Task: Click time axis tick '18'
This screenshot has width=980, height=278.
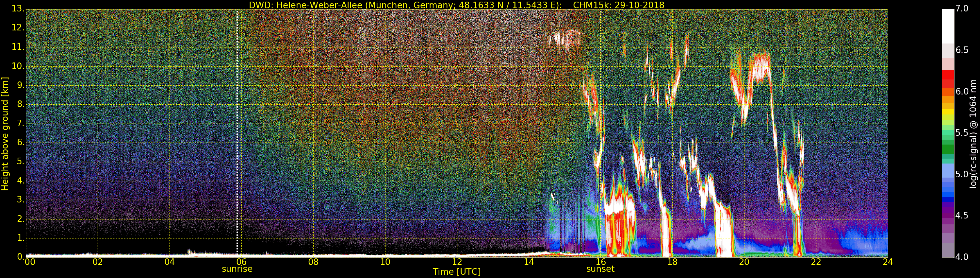Action: 673,262
